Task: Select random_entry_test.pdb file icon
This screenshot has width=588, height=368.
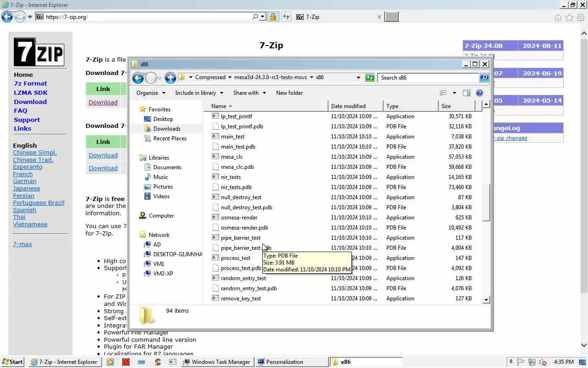Action: pos(215,288)
